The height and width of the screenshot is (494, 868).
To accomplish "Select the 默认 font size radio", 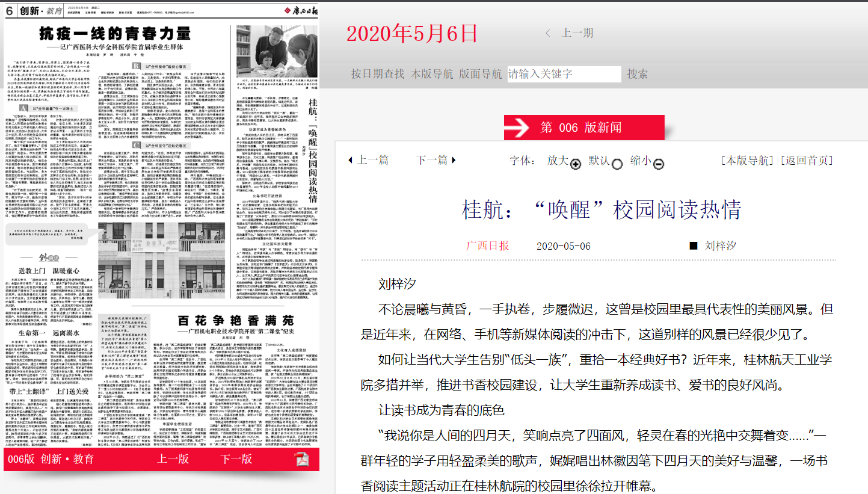I will tap(617, 164).
